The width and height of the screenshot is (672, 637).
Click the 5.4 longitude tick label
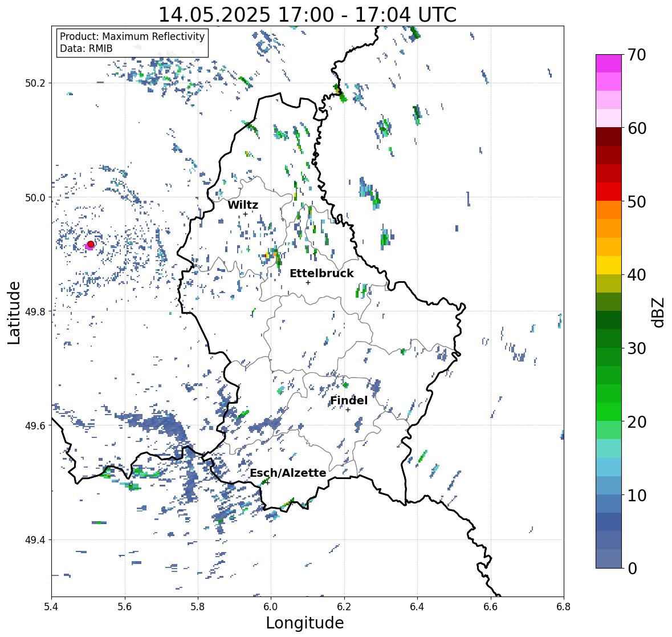[51, 607]
